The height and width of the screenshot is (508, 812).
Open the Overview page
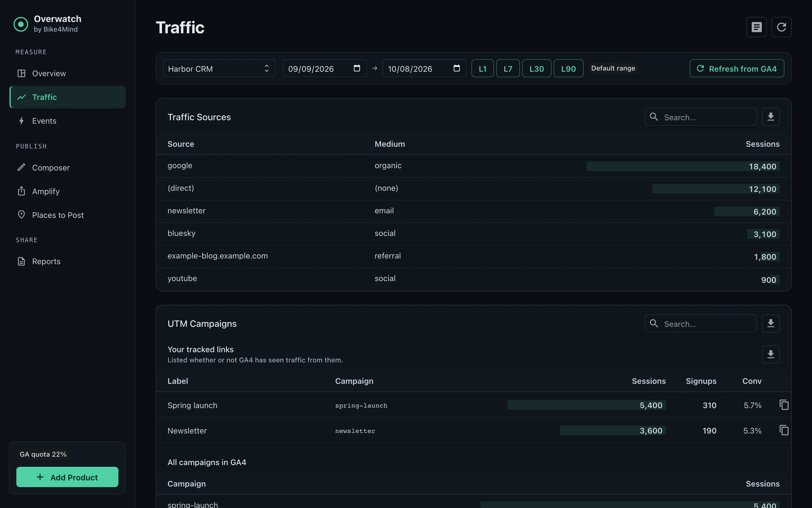[x=68, y=73]
